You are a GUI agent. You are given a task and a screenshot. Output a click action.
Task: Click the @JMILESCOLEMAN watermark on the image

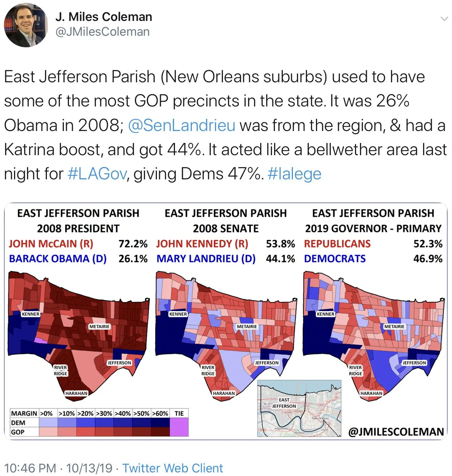click(396, 432)
